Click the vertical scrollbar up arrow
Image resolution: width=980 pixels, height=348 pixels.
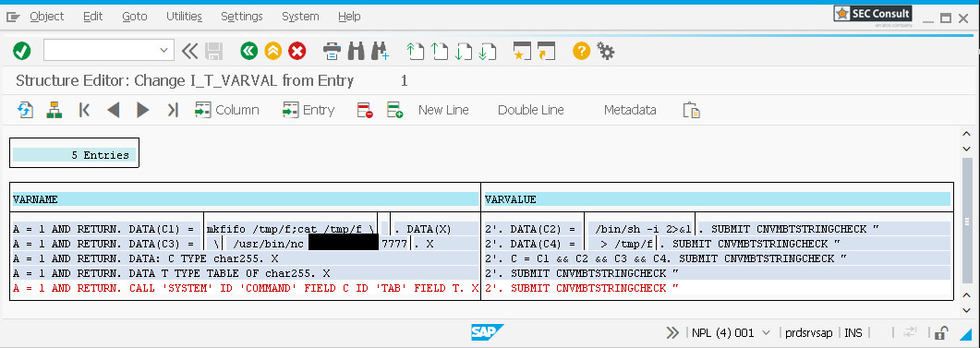pos(966,133)
